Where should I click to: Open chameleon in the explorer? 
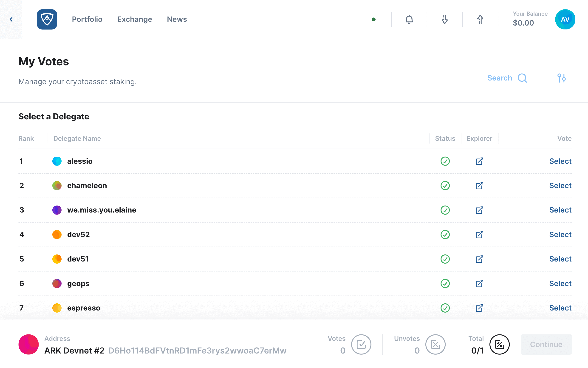479,186
